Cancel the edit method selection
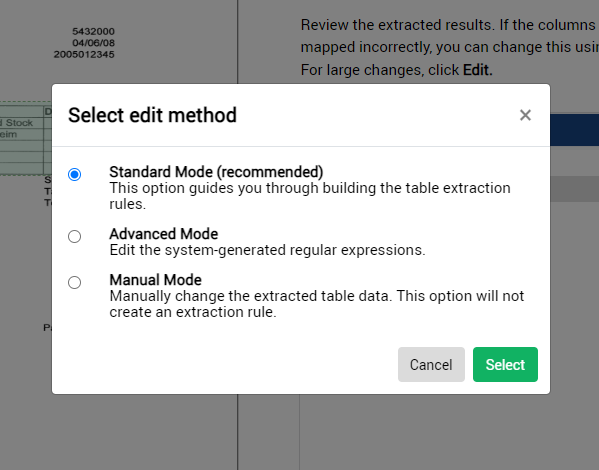The height and width of the screenshot is (470, 599). click(x=431, y=365)
